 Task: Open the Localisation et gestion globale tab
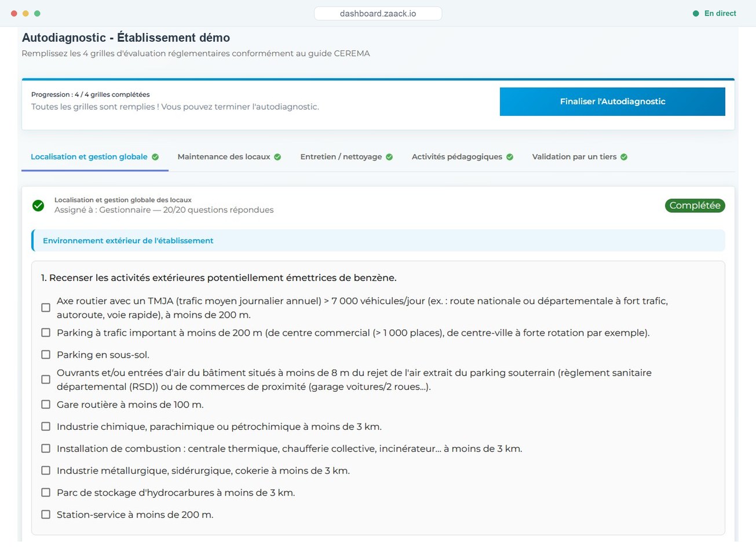tap(95, 157)
